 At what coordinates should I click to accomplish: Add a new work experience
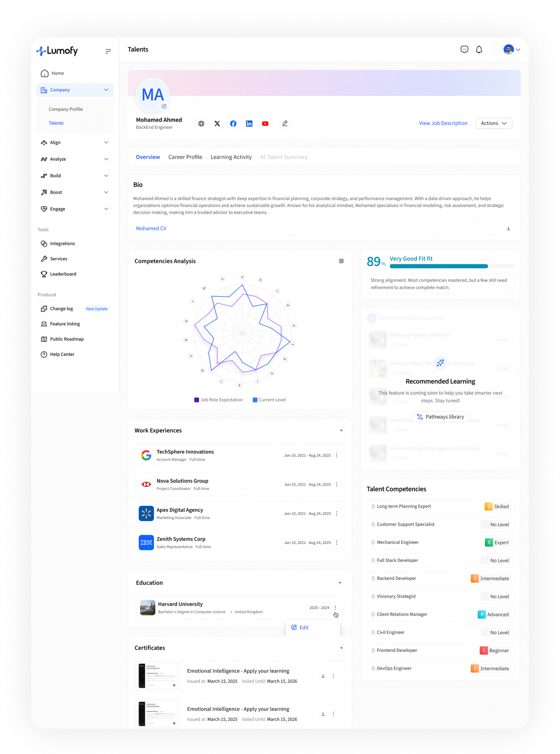point(341,430)
